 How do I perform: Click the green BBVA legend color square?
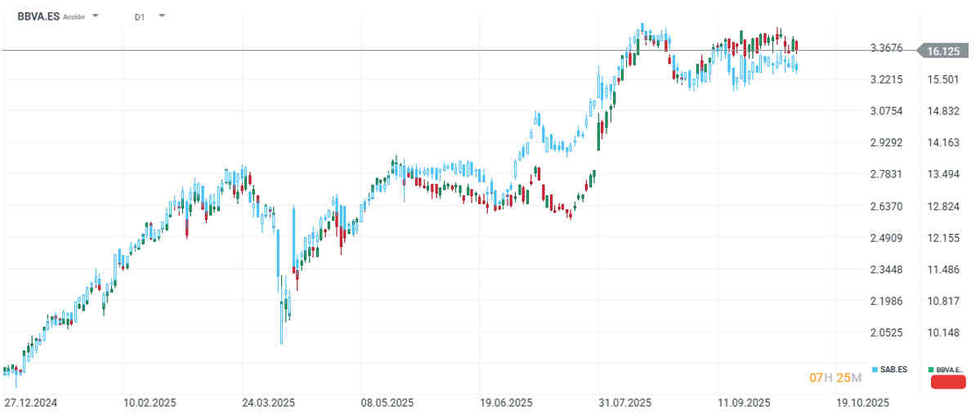tap(932, 370)
